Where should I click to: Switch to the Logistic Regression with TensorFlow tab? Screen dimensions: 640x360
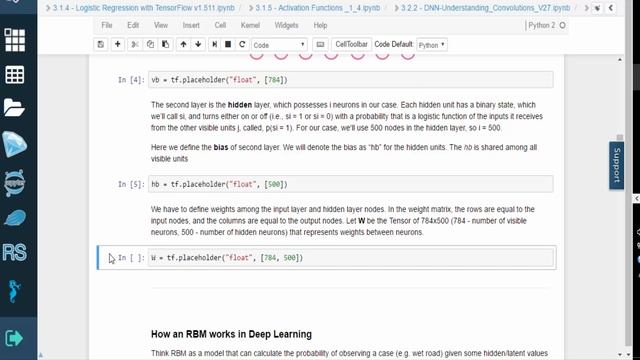point(143,8)
